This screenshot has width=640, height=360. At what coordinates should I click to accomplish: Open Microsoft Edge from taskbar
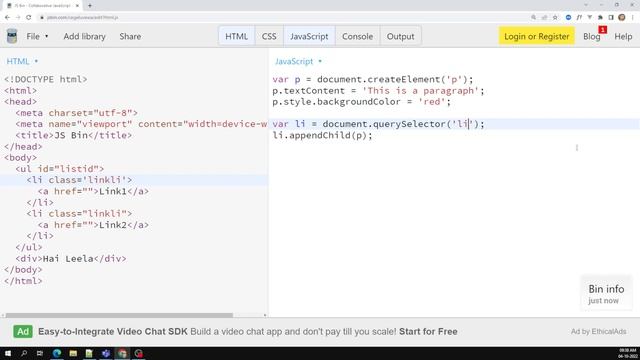[57, 353]
